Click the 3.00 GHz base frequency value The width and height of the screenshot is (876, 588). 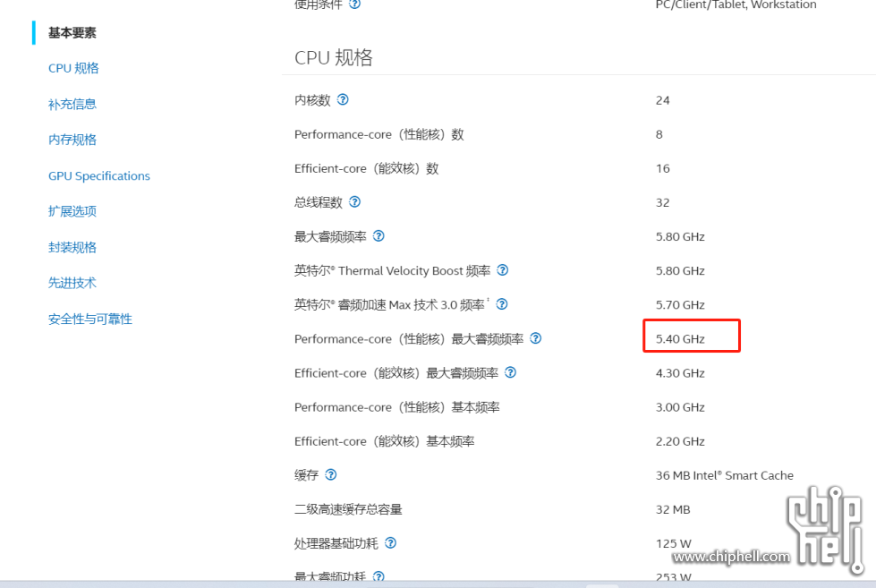point(680,407)
